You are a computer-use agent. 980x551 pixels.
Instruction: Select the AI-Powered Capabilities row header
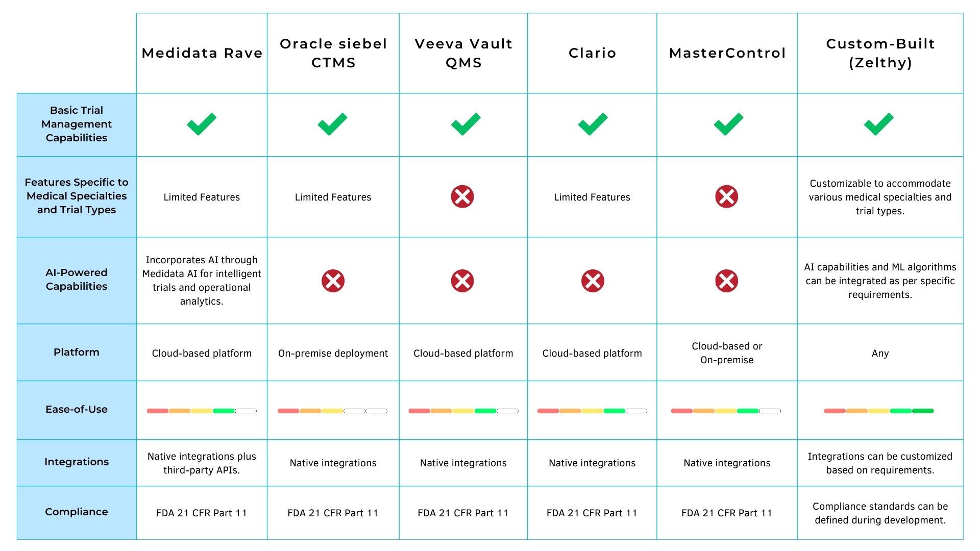[77, 280]
